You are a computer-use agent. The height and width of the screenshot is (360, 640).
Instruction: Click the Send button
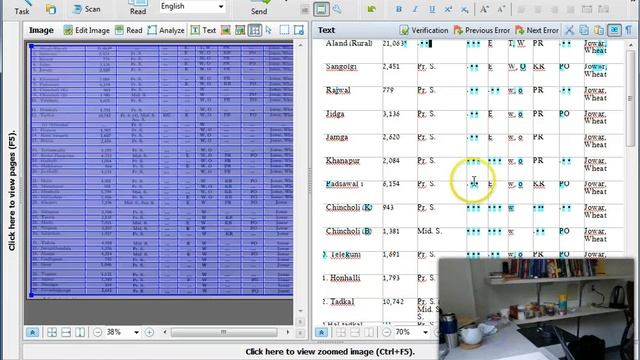point(259,8)
